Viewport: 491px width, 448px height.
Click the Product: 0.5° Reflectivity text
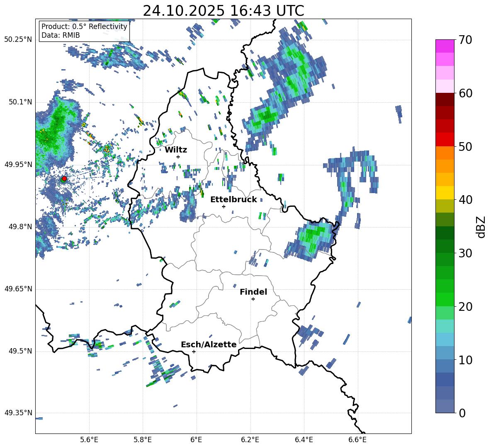[x=84, y=26]
